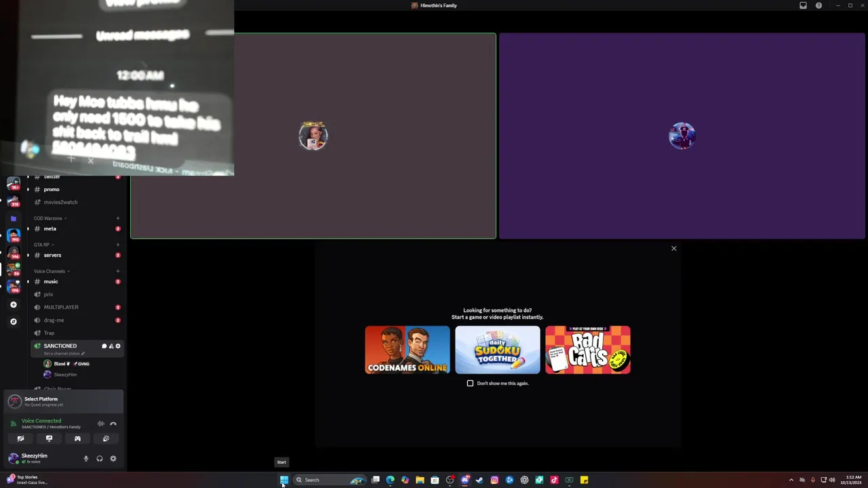Open the SANCTIONED channel settings gear
The image size is (868, 488).
pyautogui.click(x=117, y=346)
